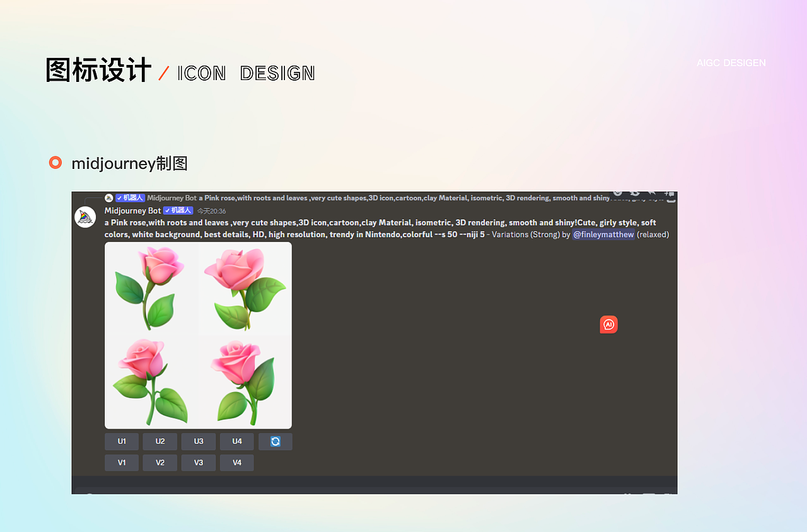This screenshot has height=532, width=807.
Task: Select the V4 variation button
Action: pyautogui.click(x=237, y=463)
